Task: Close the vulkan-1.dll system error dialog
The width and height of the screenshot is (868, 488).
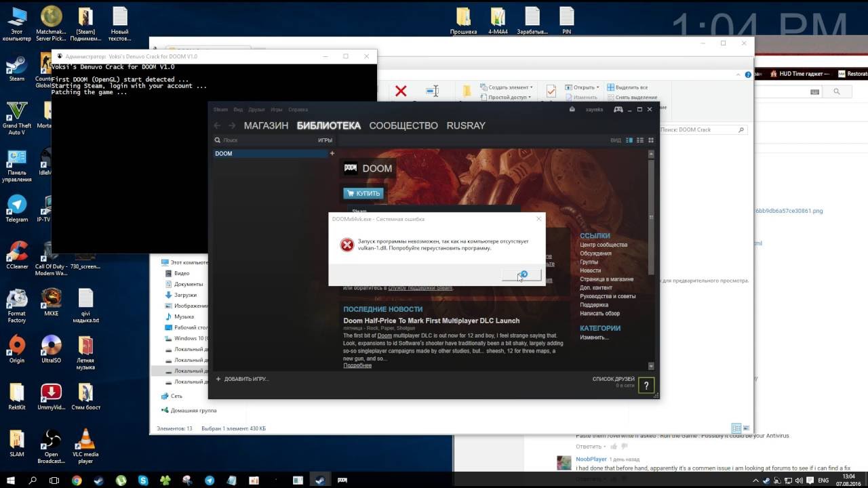Action: click(x=539, y=219)
